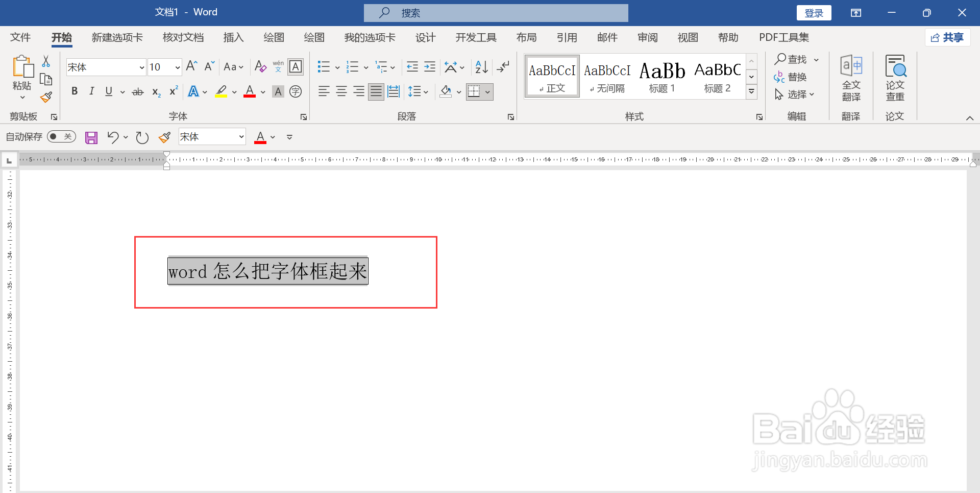Sort text with the A-Z sort icon
Viewport: 980px width, 493px height.
pos(481,66)
